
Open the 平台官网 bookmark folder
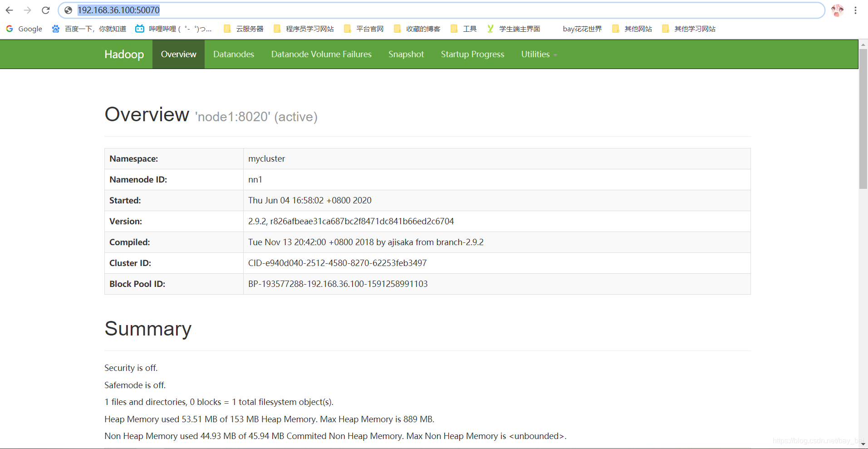click(364, 29)
